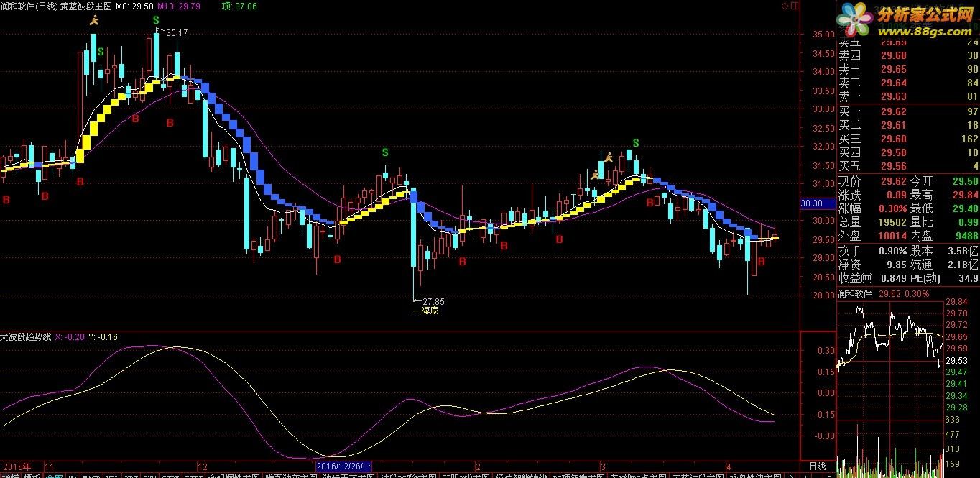The image size is (980, 478).
Task: Click the green S sell marker in March
Action: (x=635, y=143)
